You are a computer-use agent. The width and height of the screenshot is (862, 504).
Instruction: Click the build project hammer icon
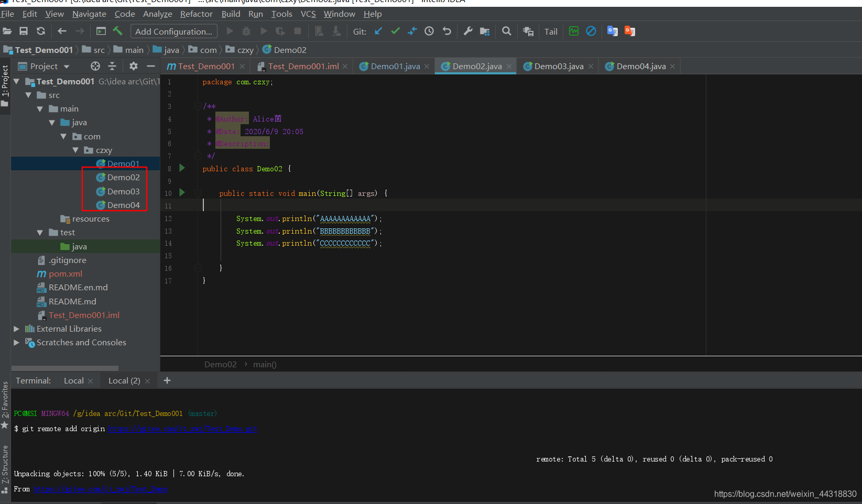click(x=118, y=31)
